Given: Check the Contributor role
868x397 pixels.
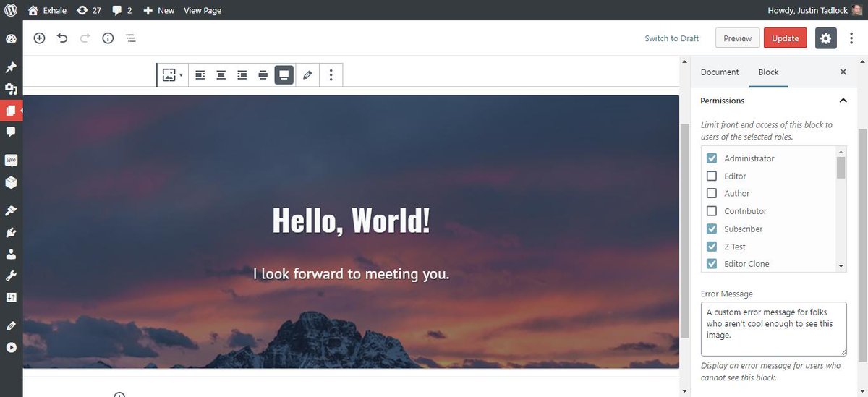Looking at the screenshot, I should (x=712, y=211).
